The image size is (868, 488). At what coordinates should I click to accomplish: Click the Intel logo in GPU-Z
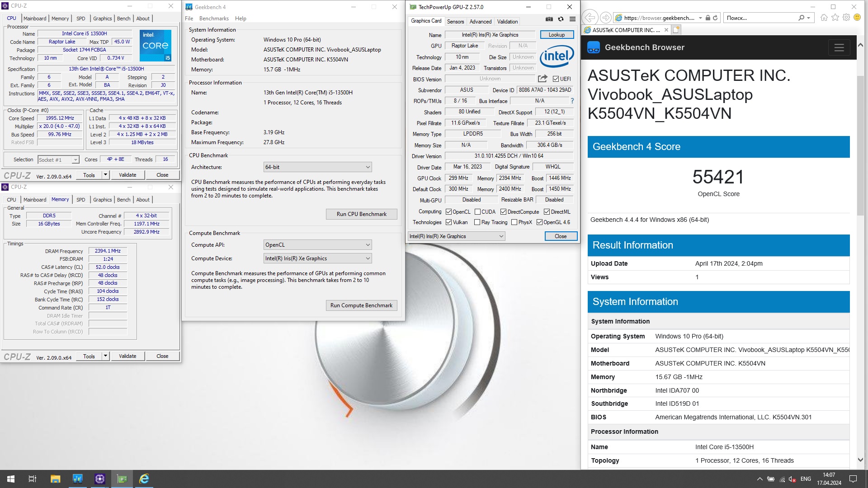pos(557,56)
